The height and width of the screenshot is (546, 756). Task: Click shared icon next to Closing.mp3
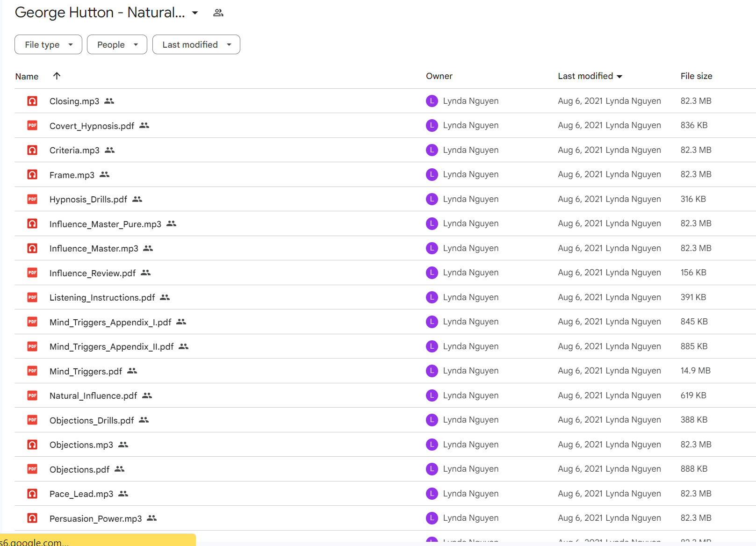pyautogui.click(x=109, y=101)
